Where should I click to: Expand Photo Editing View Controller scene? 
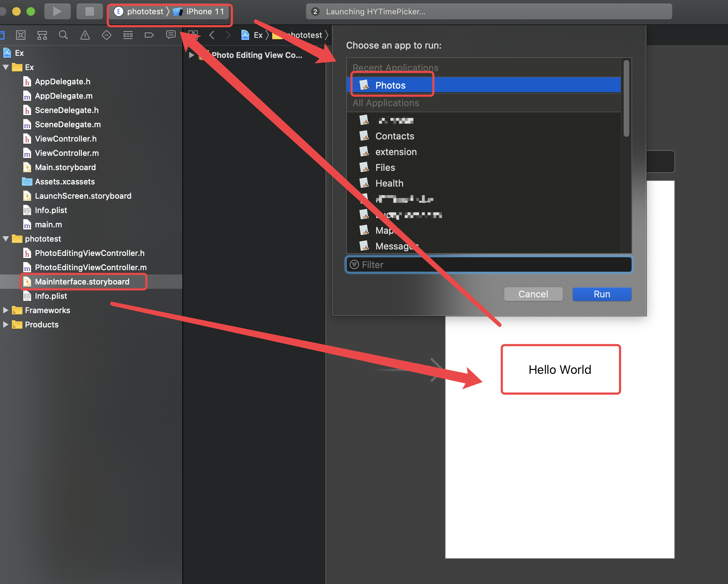point(192,55)
